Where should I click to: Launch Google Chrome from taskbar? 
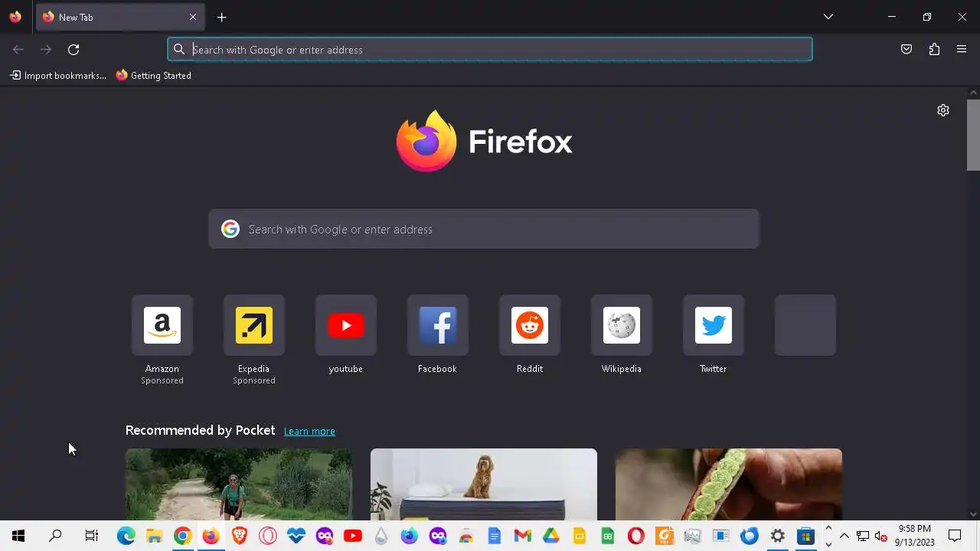182,536
